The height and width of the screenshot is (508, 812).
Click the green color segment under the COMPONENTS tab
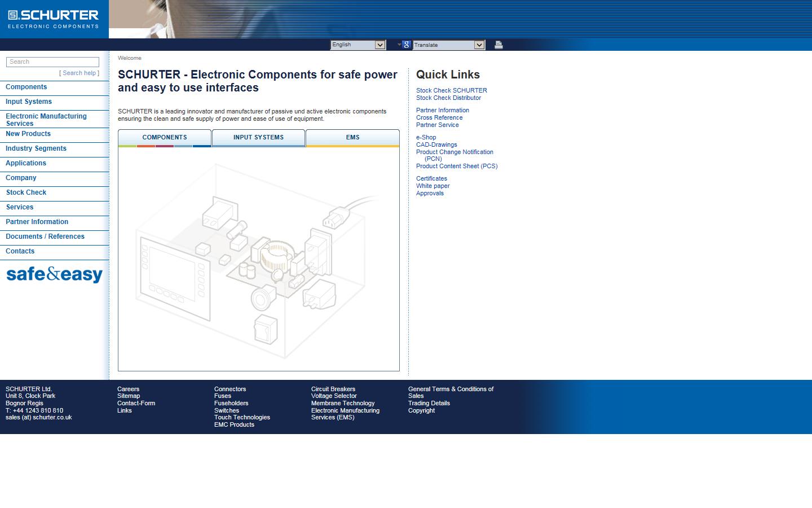click(127, 146)
